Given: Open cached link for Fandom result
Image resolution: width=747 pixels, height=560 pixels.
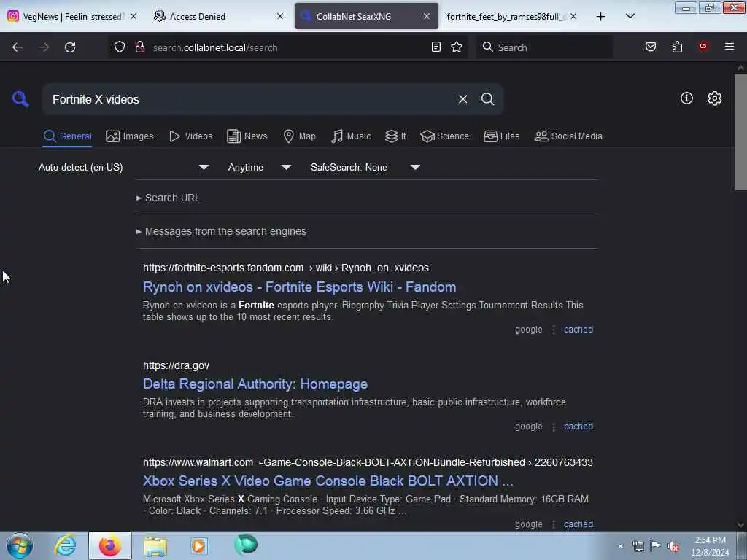Looking at the screenshot, I should click(x=578, y=330).
